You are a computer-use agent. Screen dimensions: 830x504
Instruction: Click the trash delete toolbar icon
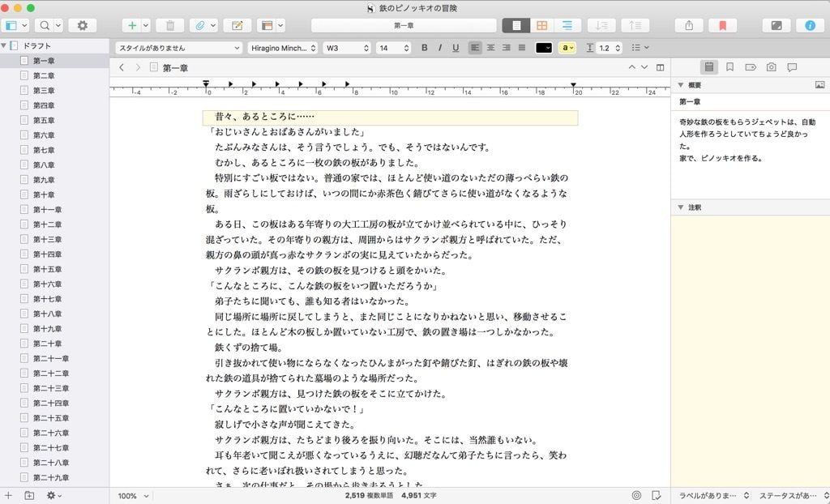pyautogui.click(x=170, y=25)
